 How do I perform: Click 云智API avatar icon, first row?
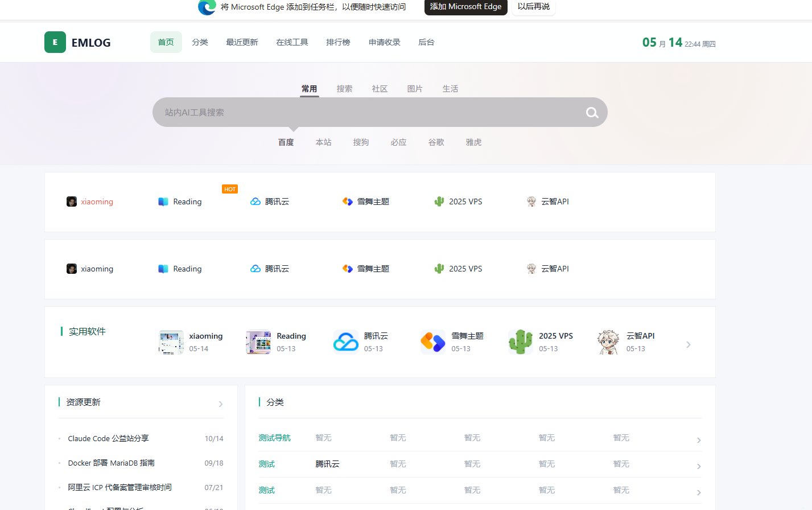pyautogui.click(x=531, y=201)
